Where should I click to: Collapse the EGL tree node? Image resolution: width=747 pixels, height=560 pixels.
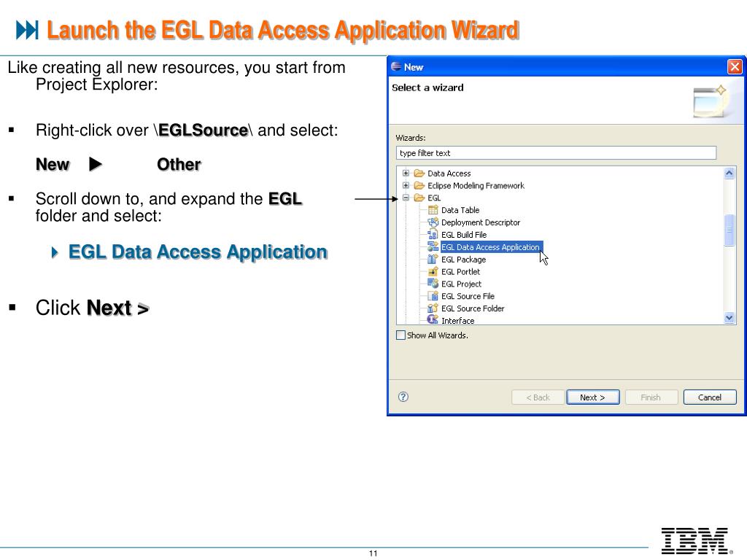(x=406, y=198)
